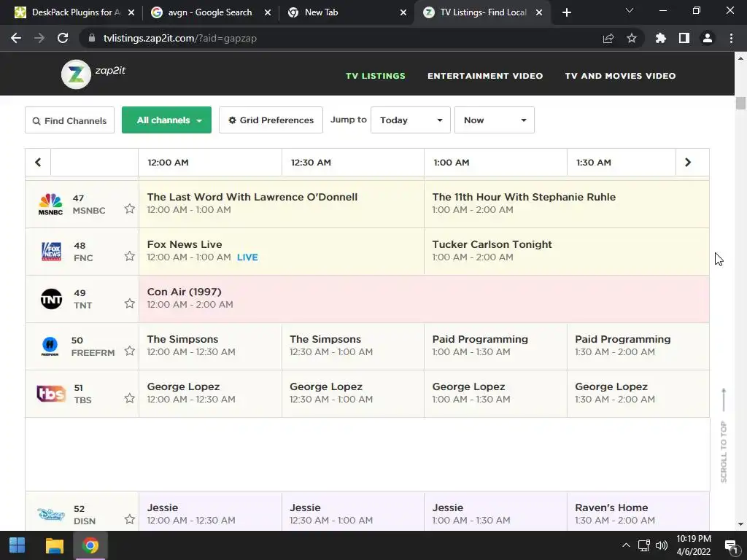The width and height of the screenshot is (747, 560).
Task: Favorite TBS channel with its star
Action: pos(130,398)
